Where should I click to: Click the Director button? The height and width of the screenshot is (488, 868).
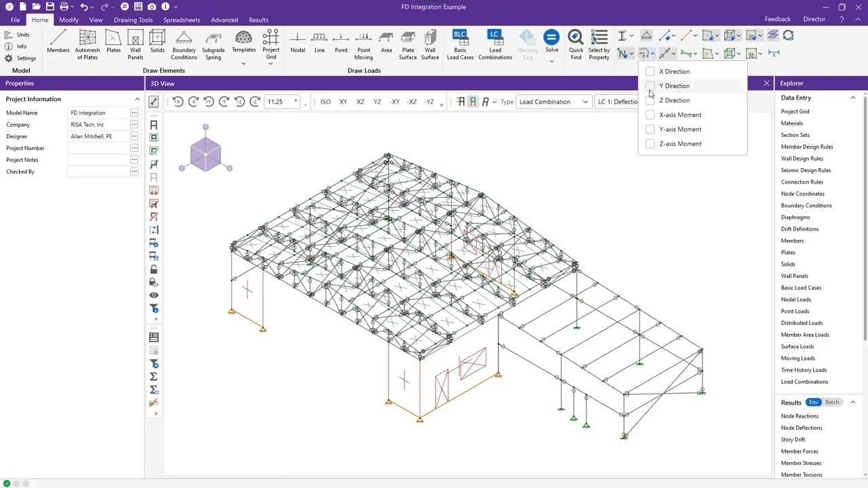pos(814,20)
